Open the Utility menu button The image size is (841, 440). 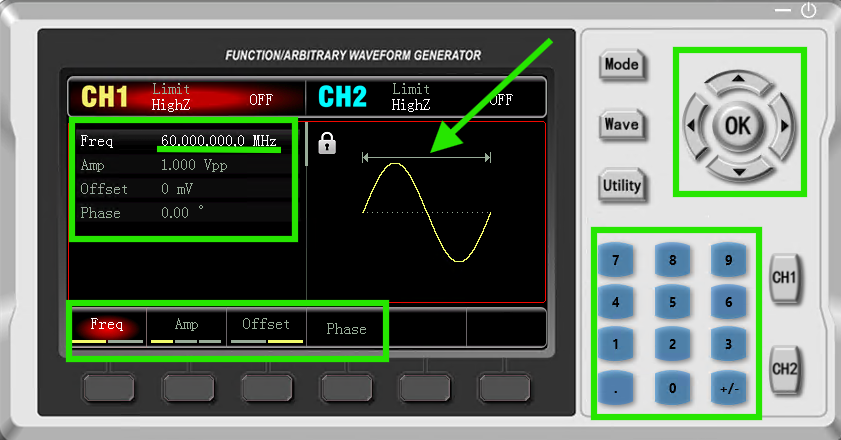[622, 186]
